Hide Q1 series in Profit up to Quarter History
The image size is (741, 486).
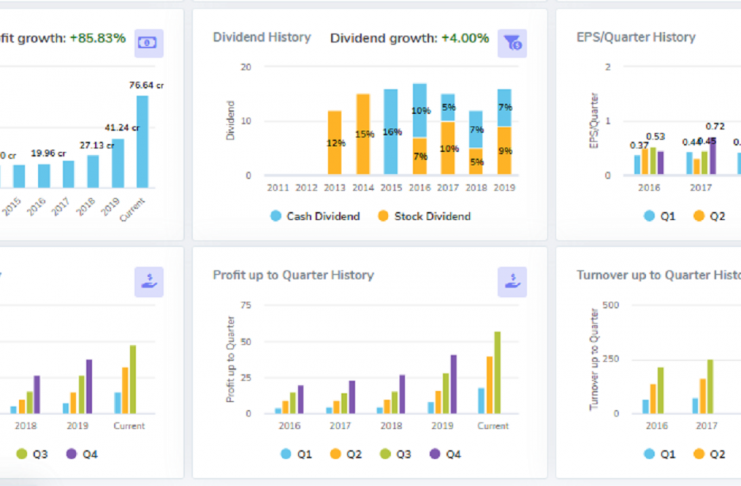tap(293, 453)
